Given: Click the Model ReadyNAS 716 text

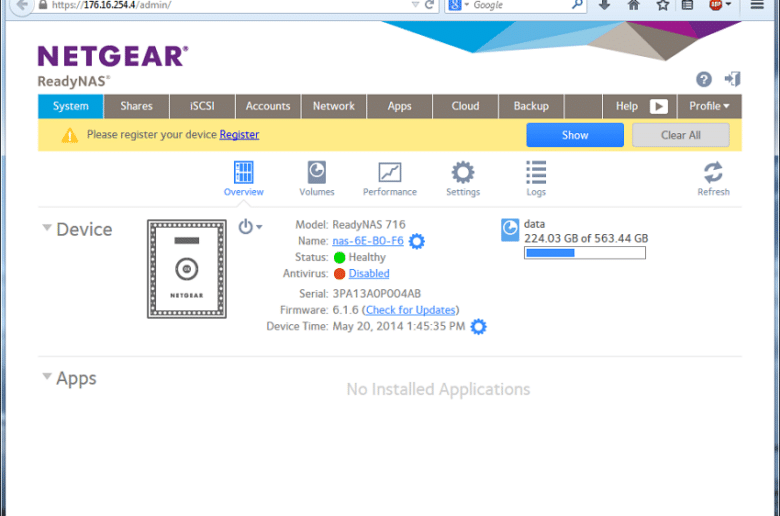Looking at the screenshot, I should [351, 224].
